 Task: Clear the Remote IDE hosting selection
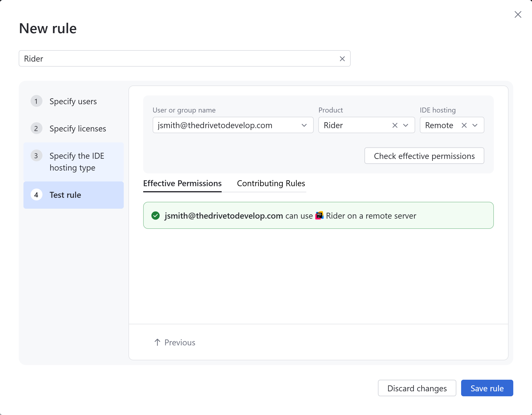[464, 125]
